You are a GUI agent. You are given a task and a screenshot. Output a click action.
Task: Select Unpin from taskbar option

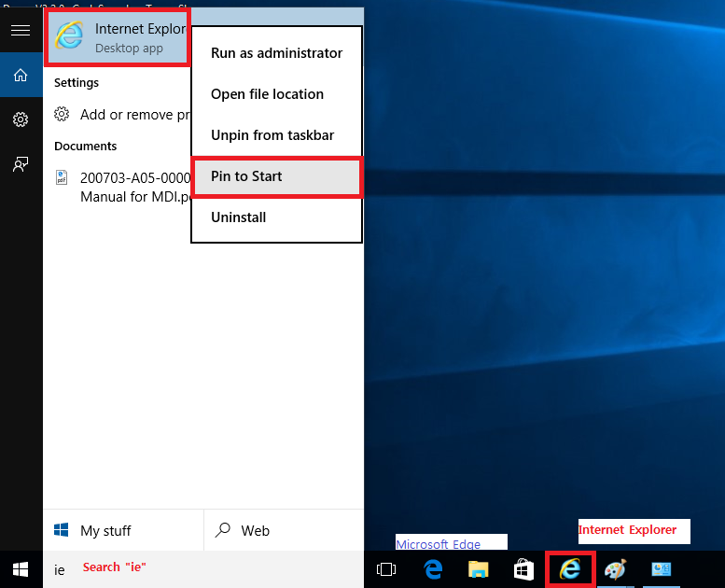[272, 135]
